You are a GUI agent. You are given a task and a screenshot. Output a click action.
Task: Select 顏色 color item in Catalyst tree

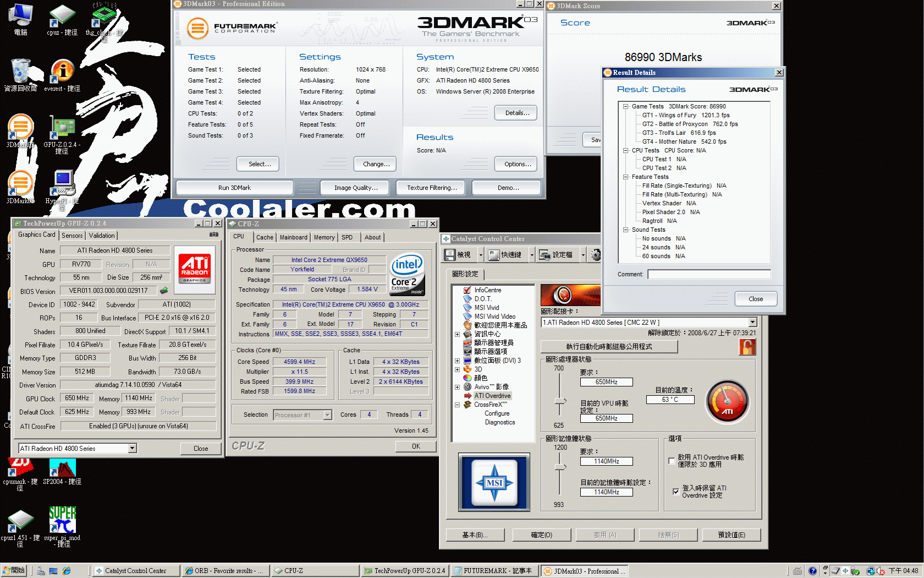(x=480, y=378)
